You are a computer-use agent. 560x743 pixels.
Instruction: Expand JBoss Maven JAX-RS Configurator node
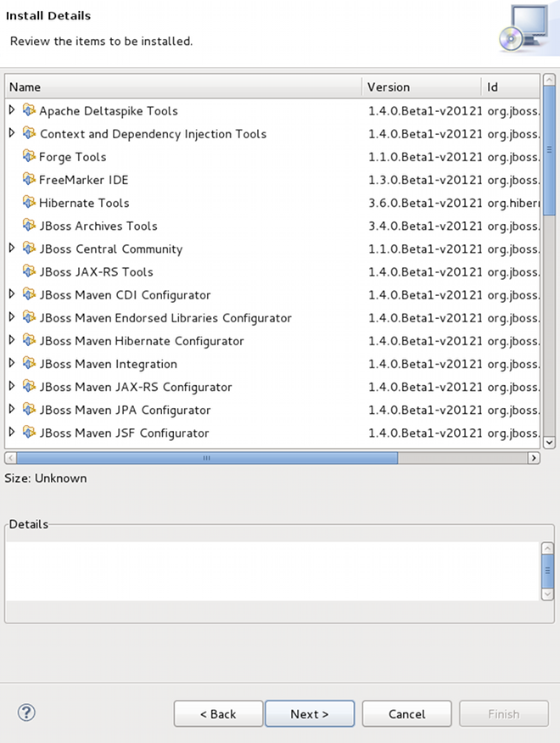tap(12, 386)
